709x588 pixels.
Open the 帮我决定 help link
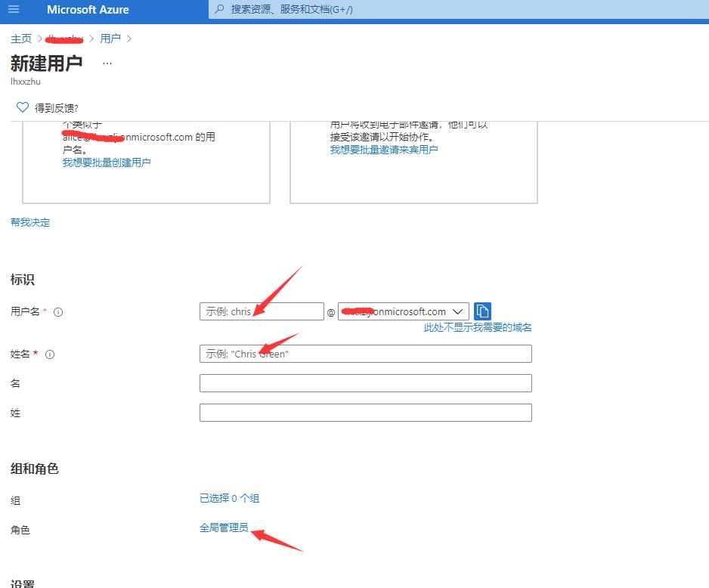[x=30, y=222]
